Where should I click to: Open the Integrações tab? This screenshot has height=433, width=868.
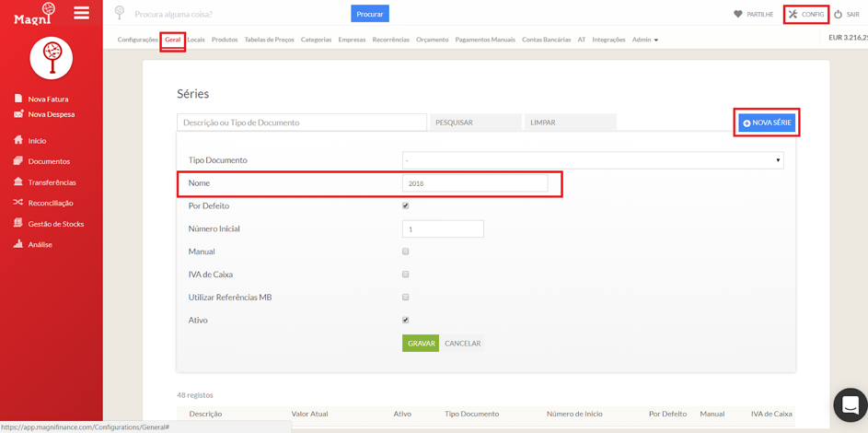609,40
